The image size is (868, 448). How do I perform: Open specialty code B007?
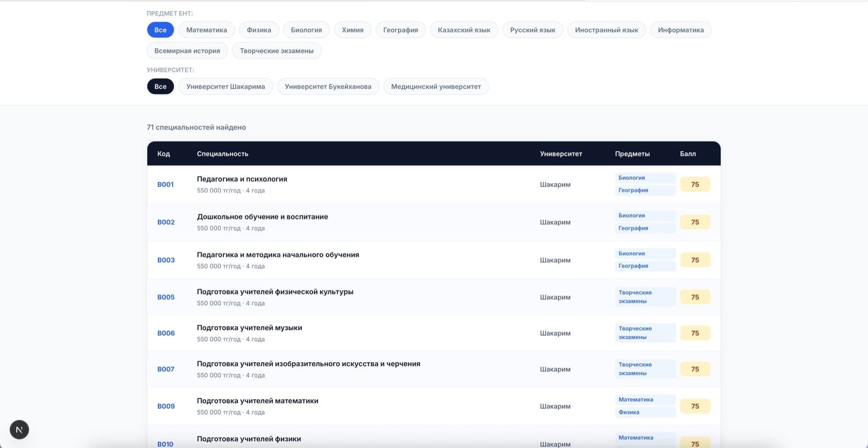coord(166,369)
